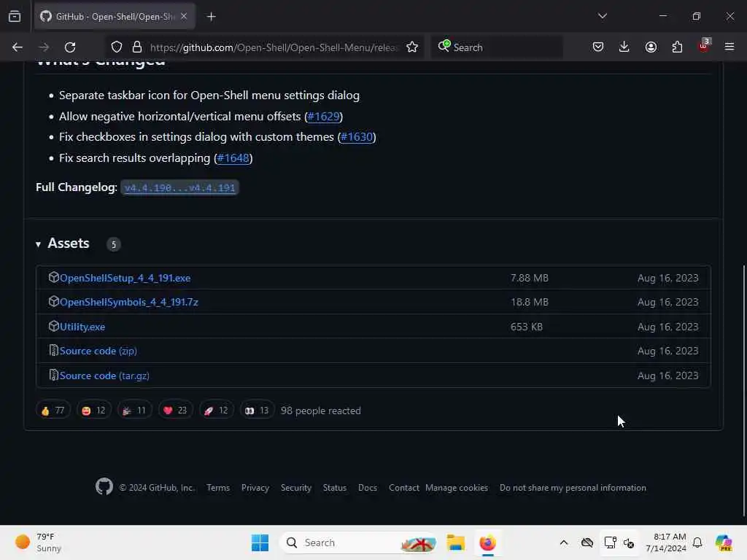Open a new browser tab
Screen dimensions: 747x560
pos(211,17)
